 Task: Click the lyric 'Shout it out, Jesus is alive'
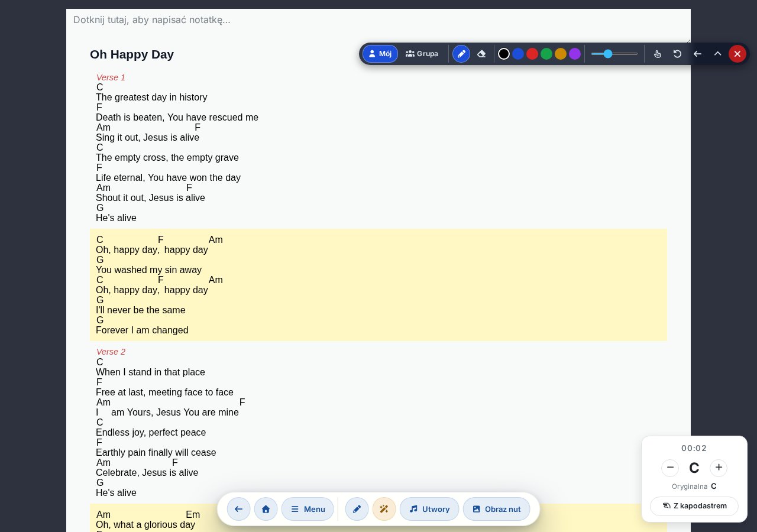click(150, 198)
